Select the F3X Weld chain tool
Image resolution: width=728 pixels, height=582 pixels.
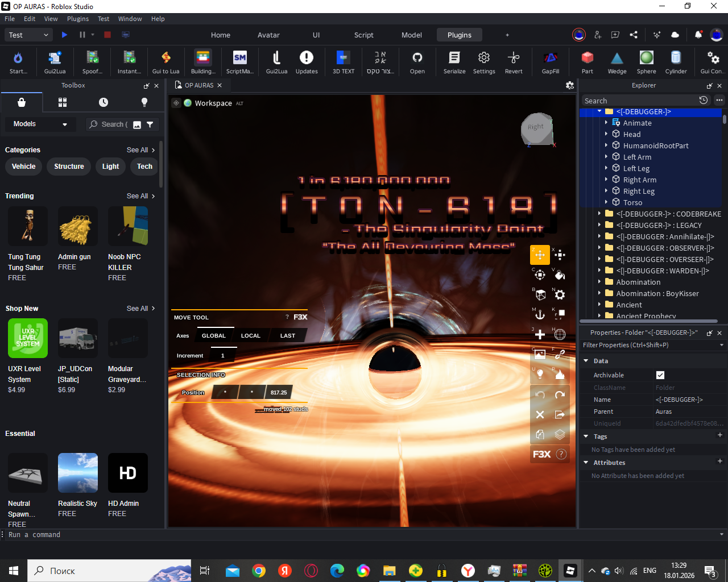point(560,354)
